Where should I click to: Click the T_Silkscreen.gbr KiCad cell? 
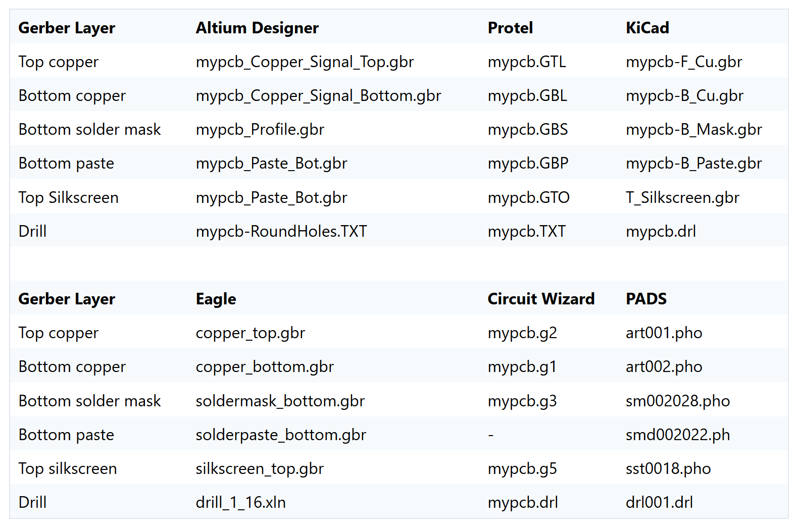(682, 197)
